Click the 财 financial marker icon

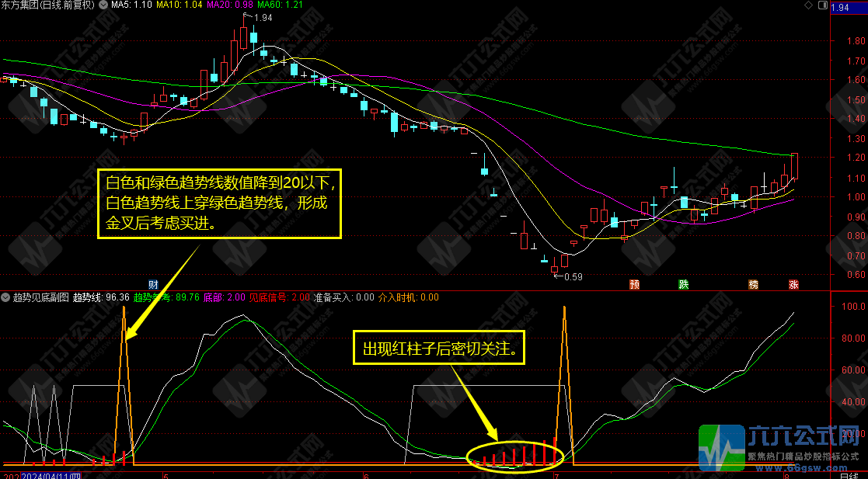tap(153, 284)
